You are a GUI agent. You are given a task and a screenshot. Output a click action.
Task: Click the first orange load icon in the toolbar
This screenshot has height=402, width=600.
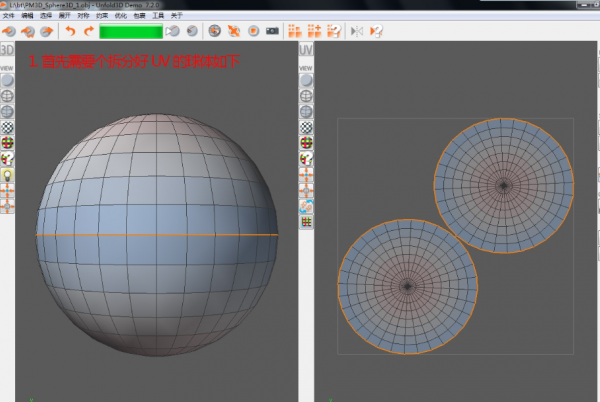tap(9, 32)
